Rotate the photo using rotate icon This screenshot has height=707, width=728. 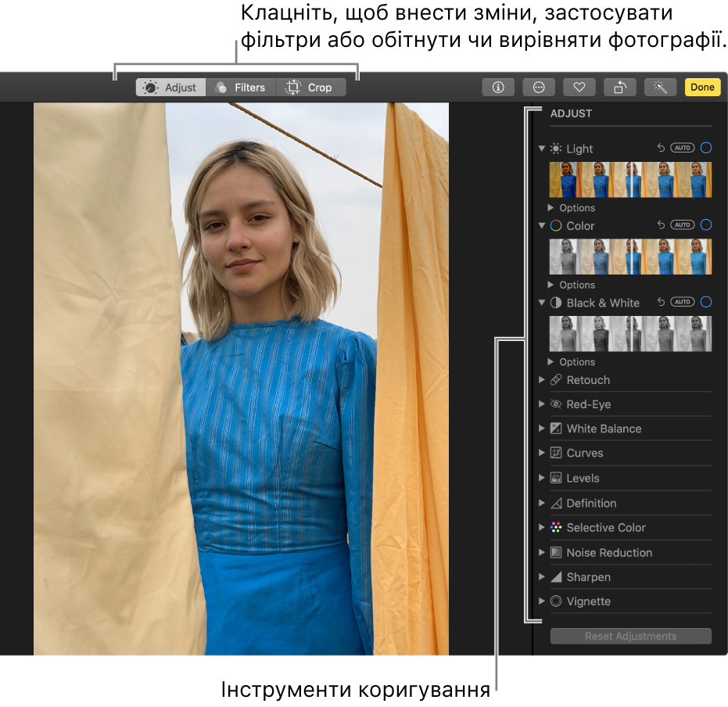click(620, 88)
